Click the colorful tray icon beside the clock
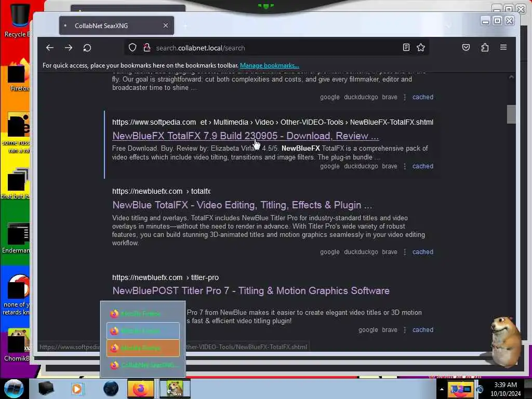Screen dimensions: 532x399 click(461, 389)
